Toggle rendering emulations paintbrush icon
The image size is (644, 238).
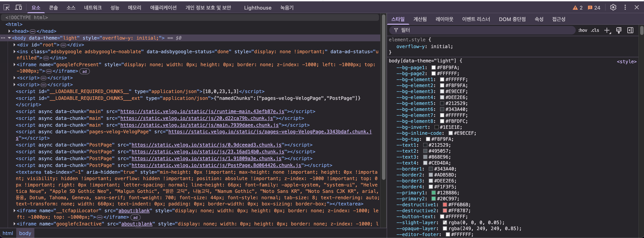[x=619, y=30]
